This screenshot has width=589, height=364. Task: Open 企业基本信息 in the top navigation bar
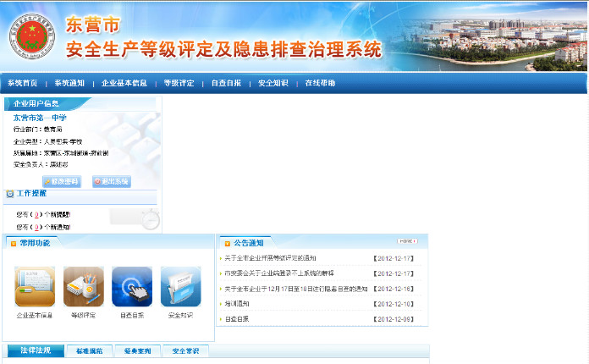click(124, 83)
